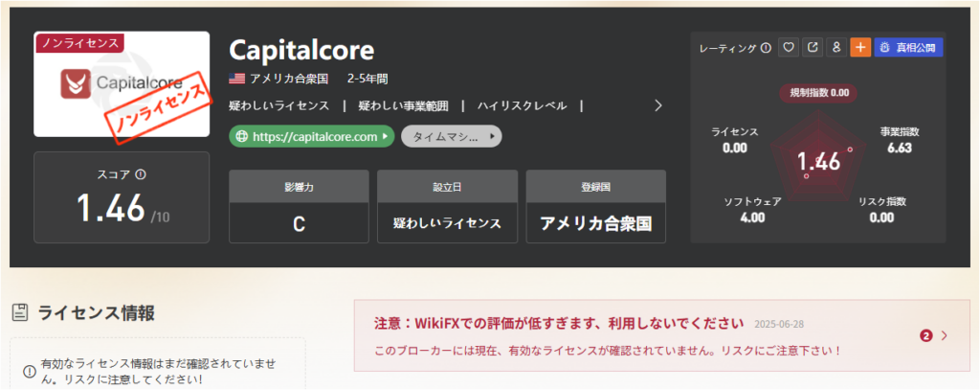Click the ノンライセンス red label badge
This screenshot has height=390, width=980.
(80, 43)
